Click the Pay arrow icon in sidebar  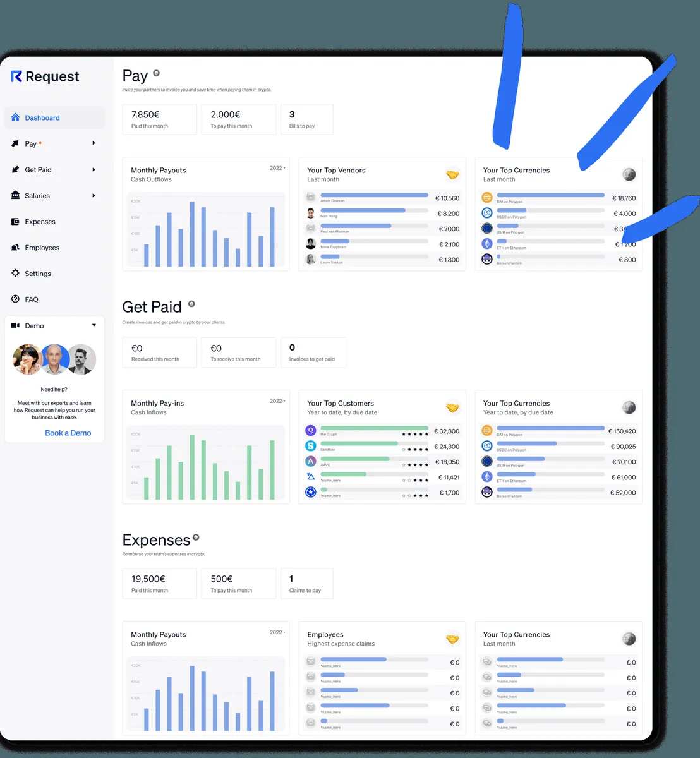[15, 143]
